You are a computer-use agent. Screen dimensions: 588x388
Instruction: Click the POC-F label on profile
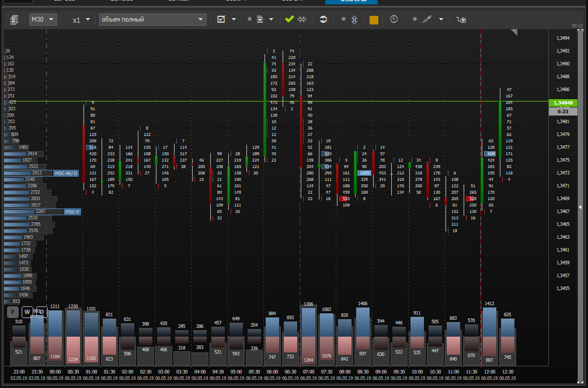pos(72,212)
